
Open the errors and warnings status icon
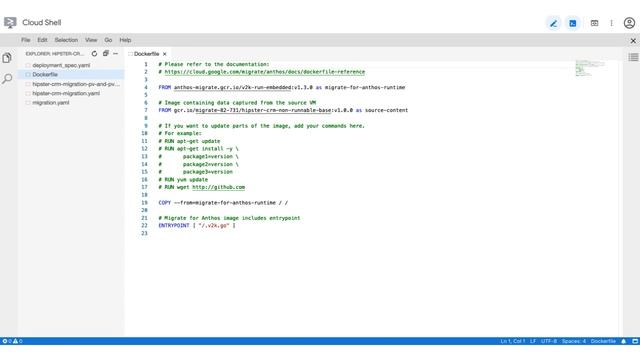point(12,341)
